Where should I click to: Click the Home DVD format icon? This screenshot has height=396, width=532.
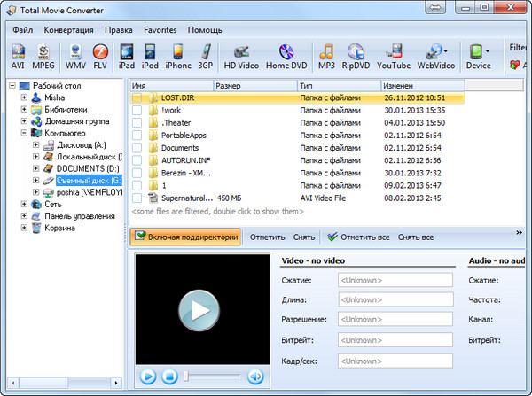coord(288,56)
